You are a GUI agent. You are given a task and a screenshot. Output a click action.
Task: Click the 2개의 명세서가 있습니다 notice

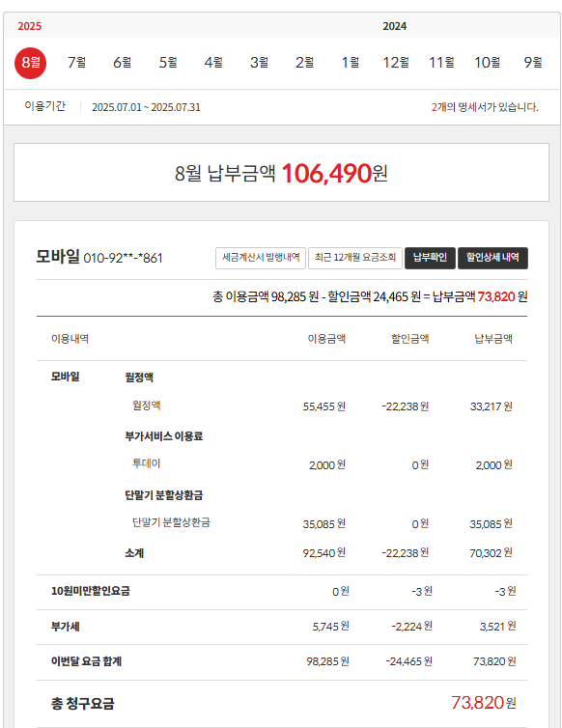click(485, 107)
